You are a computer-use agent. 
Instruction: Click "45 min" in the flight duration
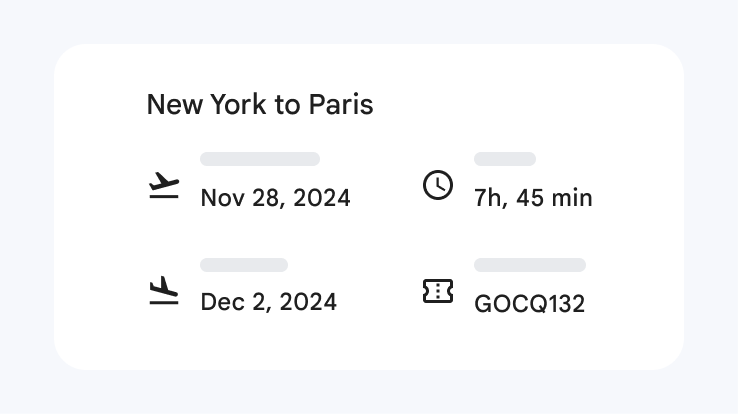555,198
